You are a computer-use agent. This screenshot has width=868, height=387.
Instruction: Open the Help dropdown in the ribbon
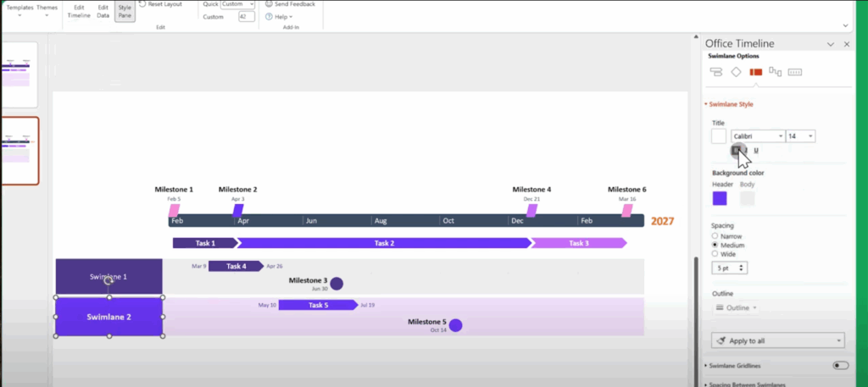279,17
